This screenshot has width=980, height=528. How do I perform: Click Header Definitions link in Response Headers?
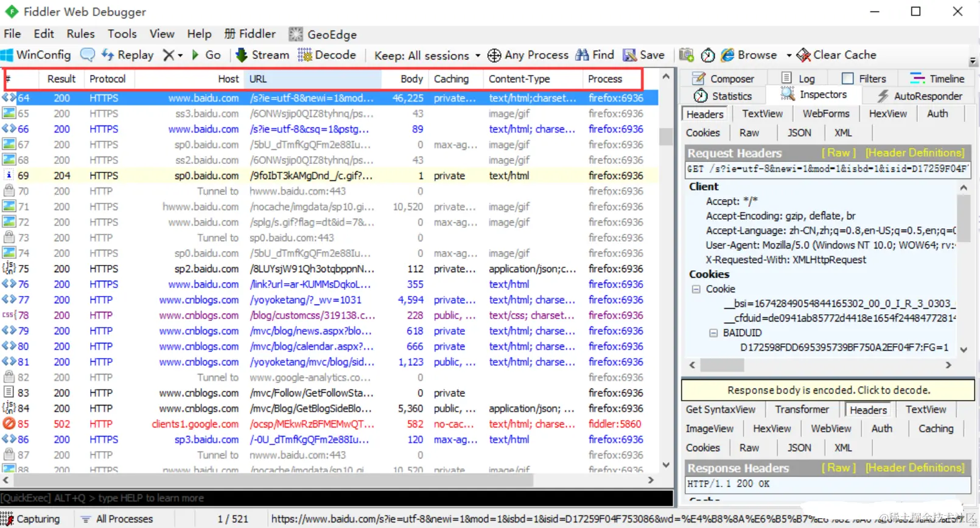coord(915,468)
